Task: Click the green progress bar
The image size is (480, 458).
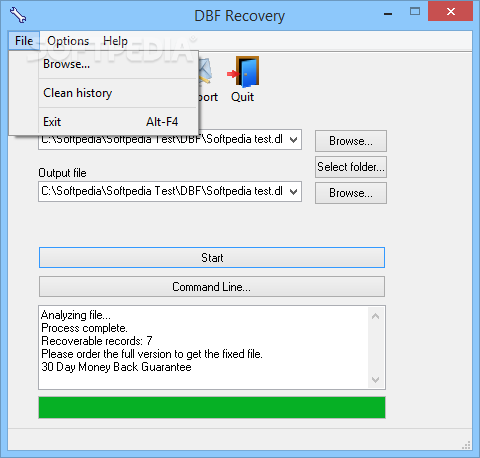Action: (x=212, y=407)
